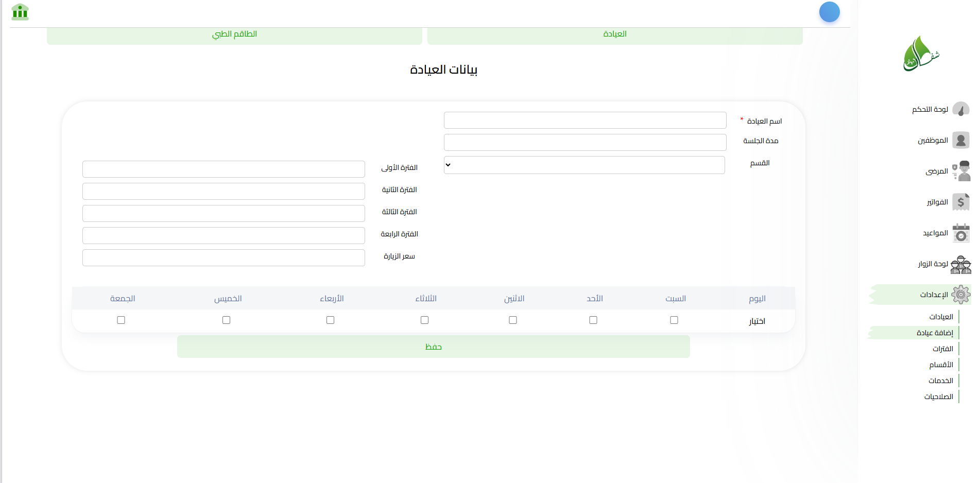The width and height of the screenshot is (980, 483).
Task: Open the Invoices dollar-sign icon
Action: (x=960, y=202)
